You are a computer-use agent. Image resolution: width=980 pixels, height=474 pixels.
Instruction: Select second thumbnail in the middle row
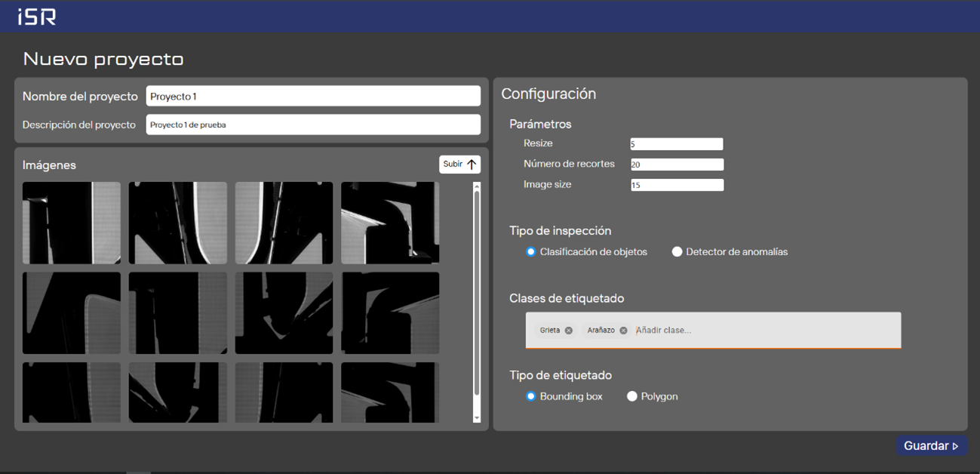[x=178, y=313]
